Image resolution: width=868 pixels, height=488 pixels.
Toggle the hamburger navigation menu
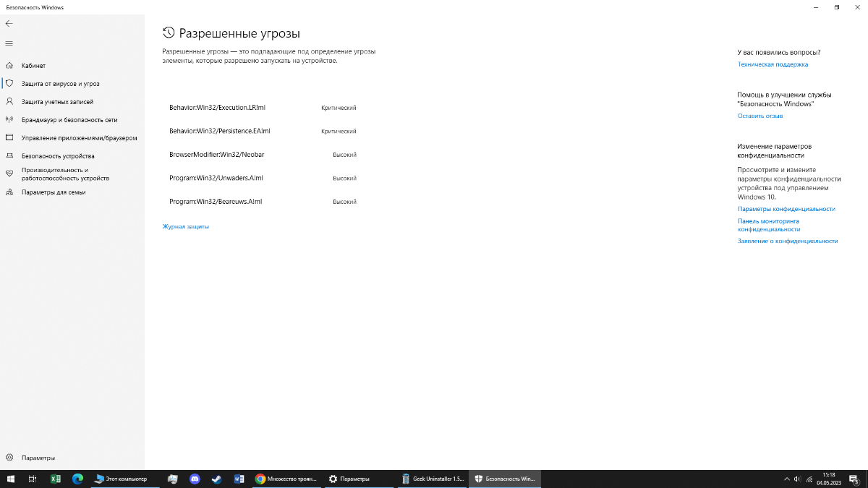9,43
